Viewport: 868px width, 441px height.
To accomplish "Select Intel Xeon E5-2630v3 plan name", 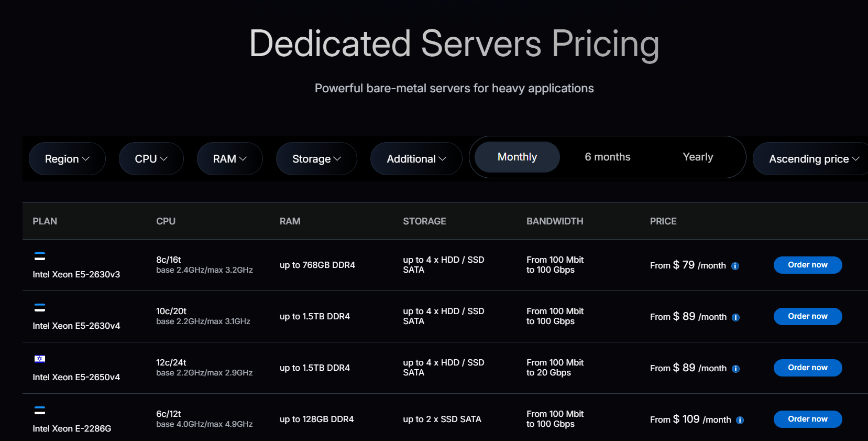I will (76, 274).
